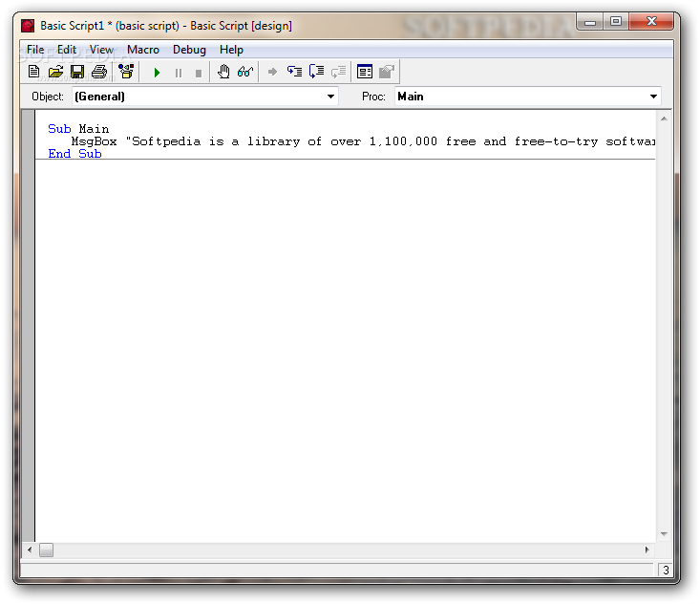Click the gray breakpoint margin beside the code

click(x=28, y=326)
